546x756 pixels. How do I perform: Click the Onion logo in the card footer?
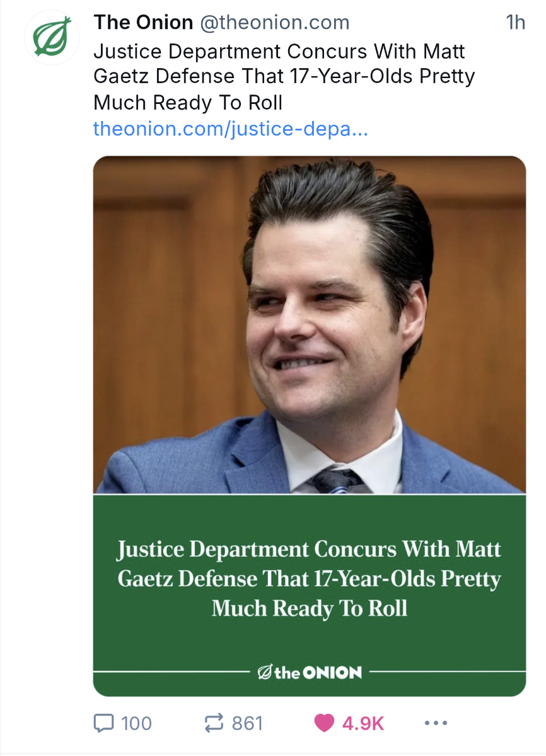(x=310, y=672)
